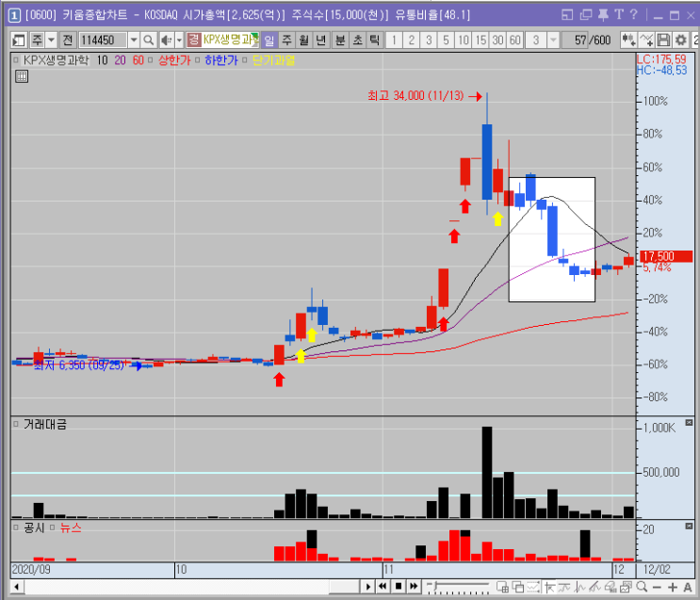
Task: Click the horizontal scrollbar left arrow
Action: click(x=17, y=587)
